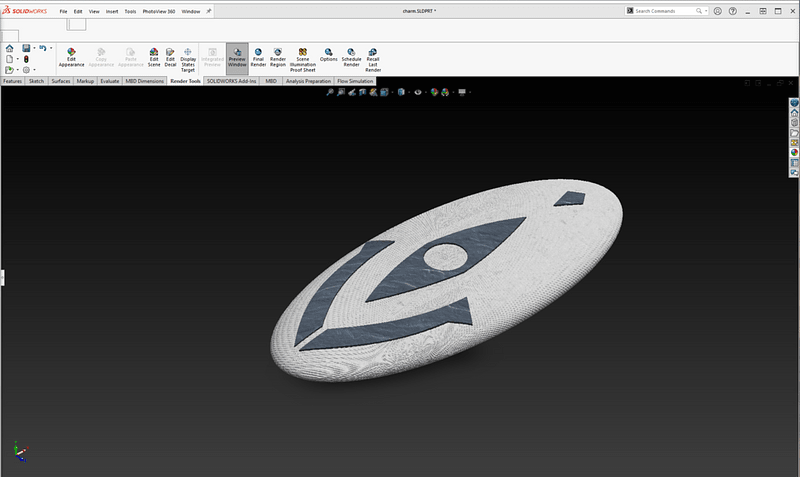Open the Tools menu
The image size is (800, 477).
coord(131,11)
